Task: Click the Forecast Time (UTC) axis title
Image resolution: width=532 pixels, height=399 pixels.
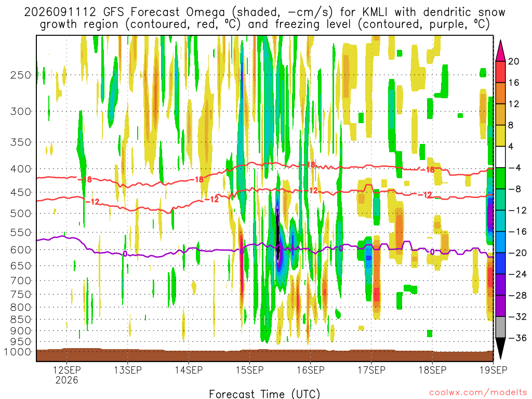Action: [264, 394]
